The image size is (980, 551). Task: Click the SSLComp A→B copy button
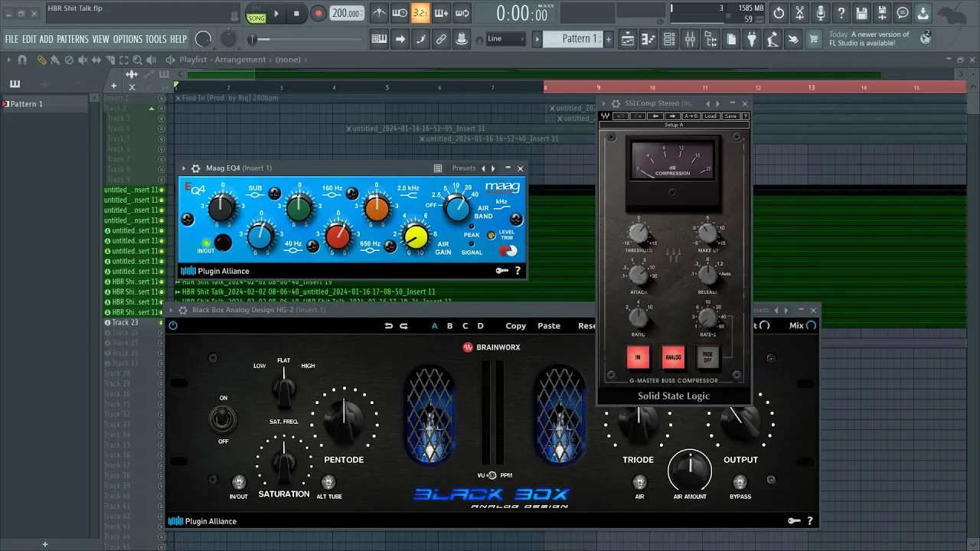[691, 116]
